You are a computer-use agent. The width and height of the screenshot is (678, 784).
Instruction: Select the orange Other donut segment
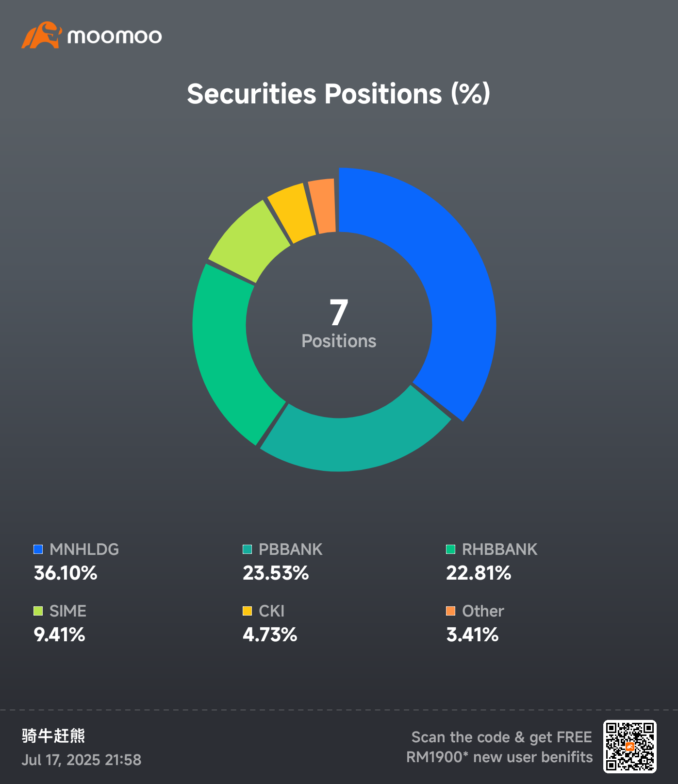pos(323,205)
